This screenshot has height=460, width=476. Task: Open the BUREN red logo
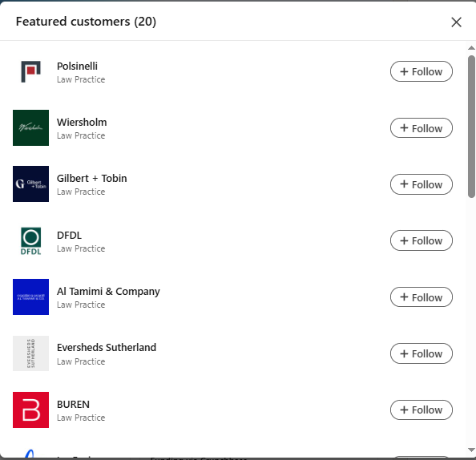(x=30, y=410)
